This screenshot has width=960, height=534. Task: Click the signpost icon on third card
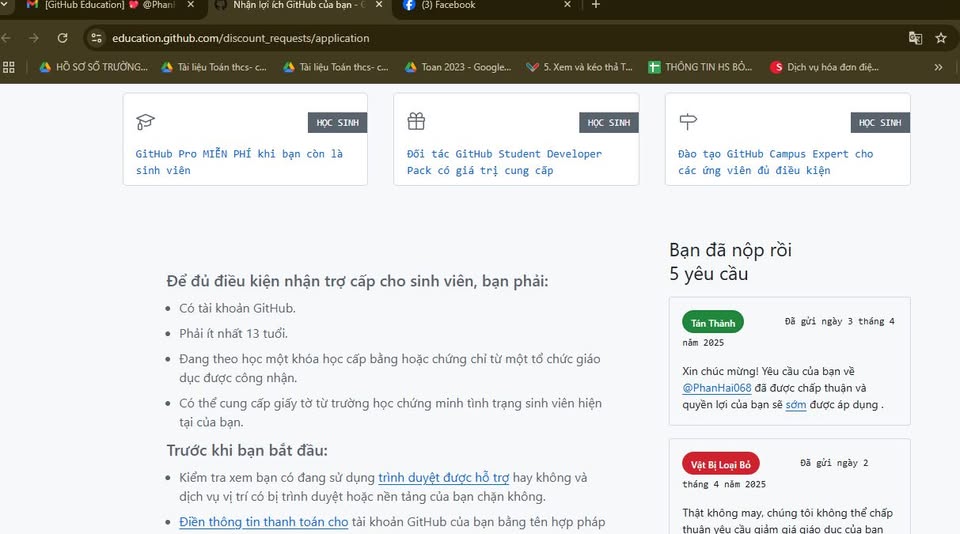click(x=688, y=121)
